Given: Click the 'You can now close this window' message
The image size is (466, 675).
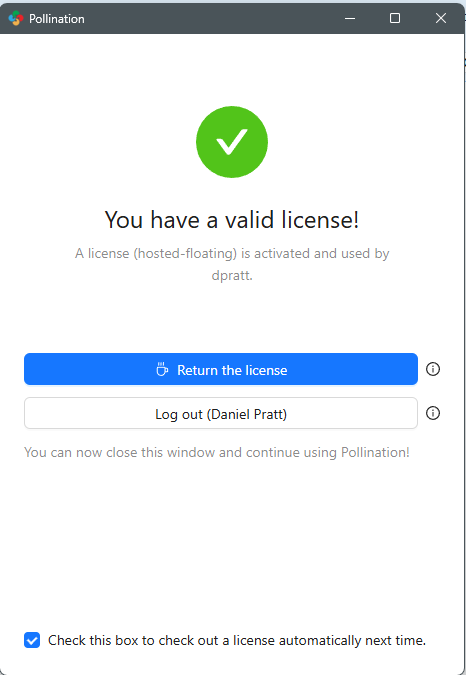Looking at the screenshot, I should coord(217,452).
